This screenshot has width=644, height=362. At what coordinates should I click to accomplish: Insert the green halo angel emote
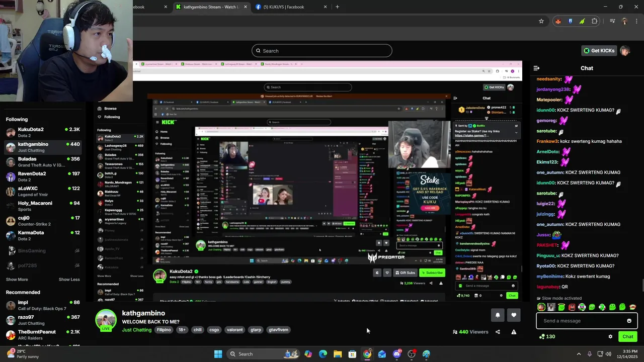(561, 307)
